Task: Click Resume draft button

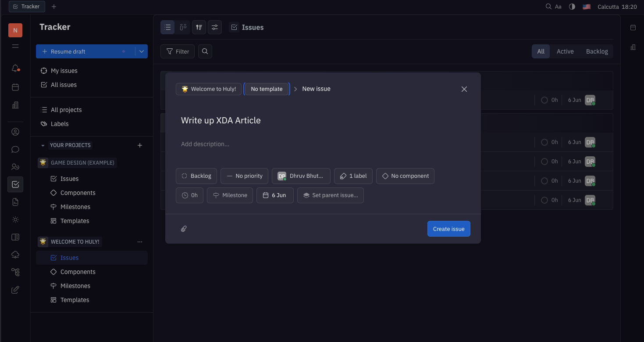Action: [85, 51]
